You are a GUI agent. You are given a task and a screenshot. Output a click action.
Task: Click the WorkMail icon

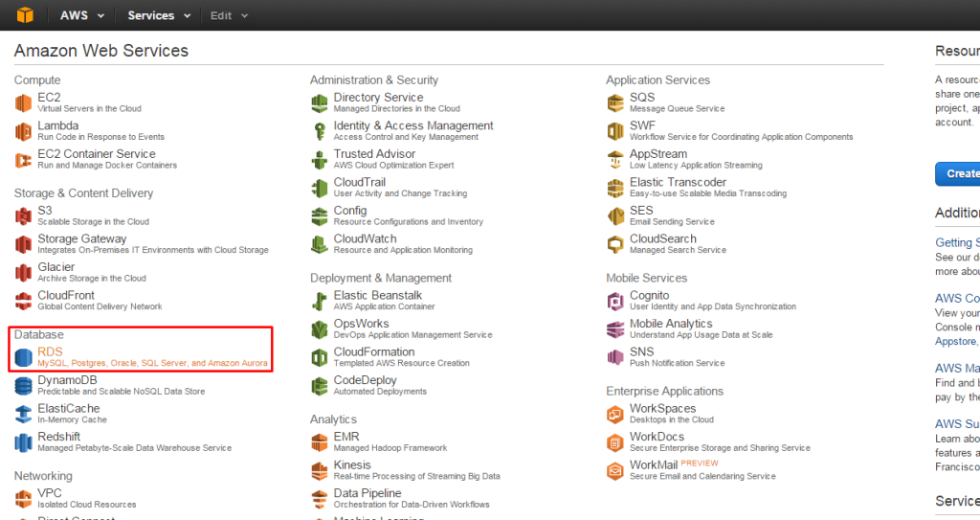[x=615, y=470]
